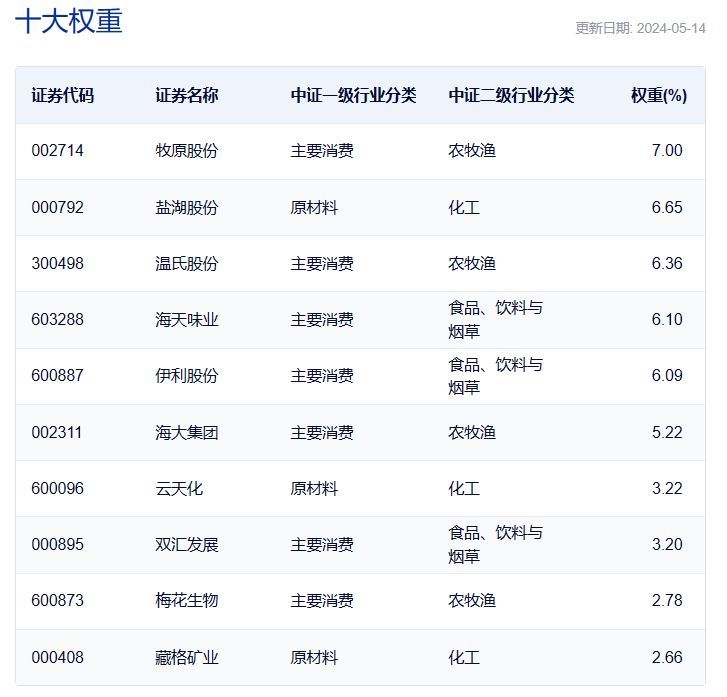Click the weight value 3.22

667,488
